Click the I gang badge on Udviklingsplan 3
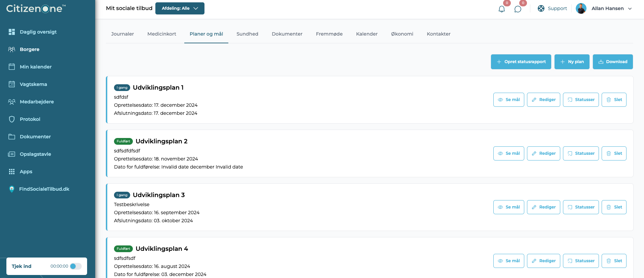Screen dimensions: 644x278 coord(122,195)
